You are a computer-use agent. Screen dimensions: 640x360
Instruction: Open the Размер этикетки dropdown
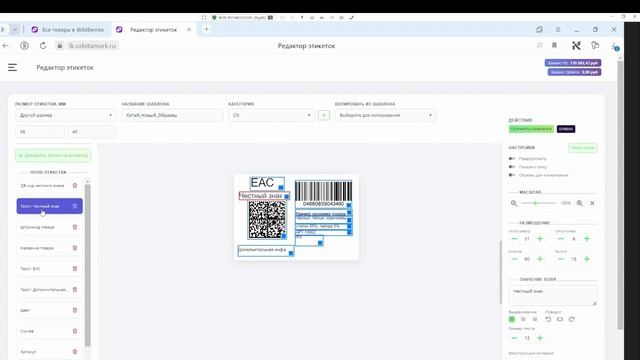point(66,116)
